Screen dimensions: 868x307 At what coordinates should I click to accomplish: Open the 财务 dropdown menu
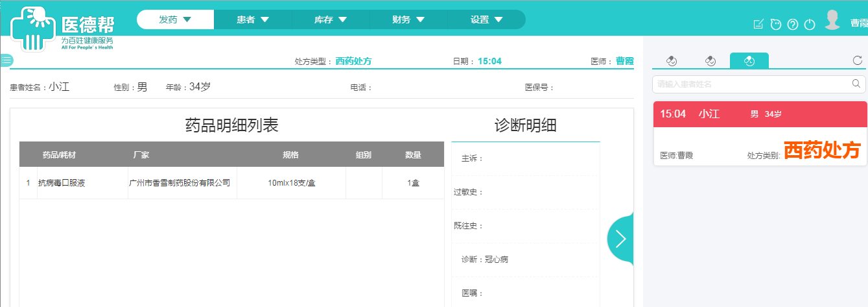408,19
